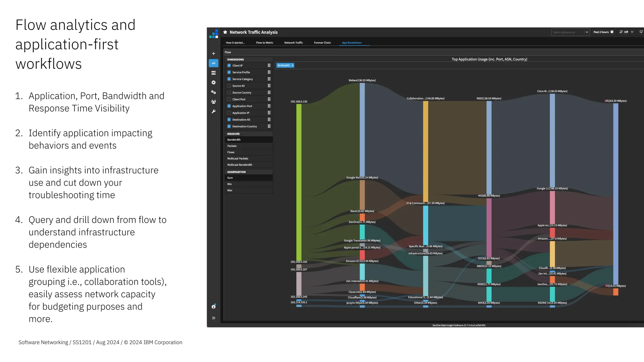Select the Flows measure
Screen dimensions: 644x362
[249, 152]
